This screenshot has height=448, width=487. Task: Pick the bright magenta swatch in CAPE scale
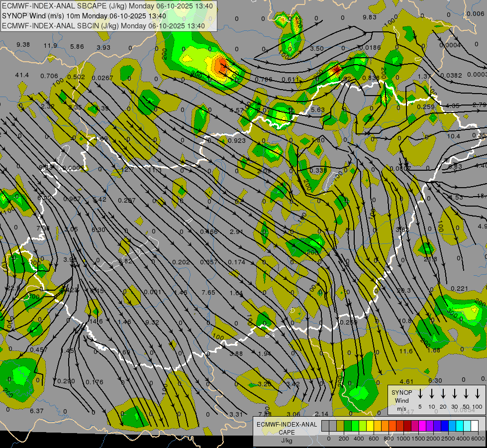point(422,426)
